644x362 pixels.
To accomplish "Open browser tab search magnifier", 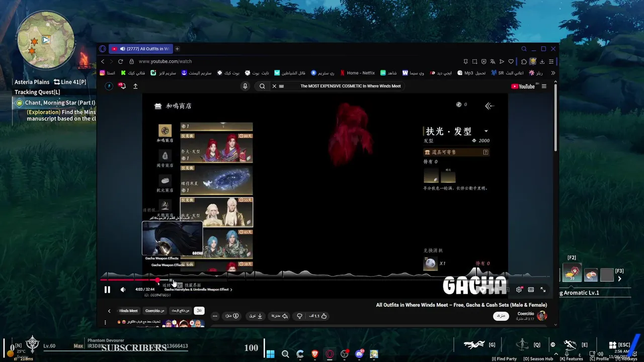I will coord(524,49).
